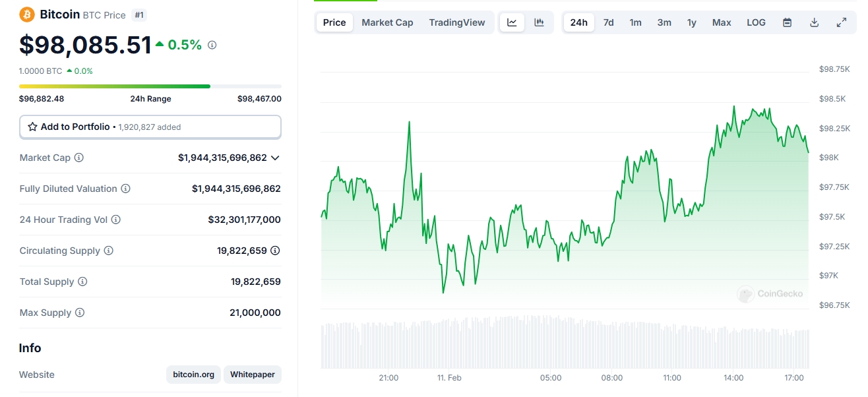Click the $32,301,177,000 trading volume value
This screenshot has width=868, height=397.
(x=244, y=220)
